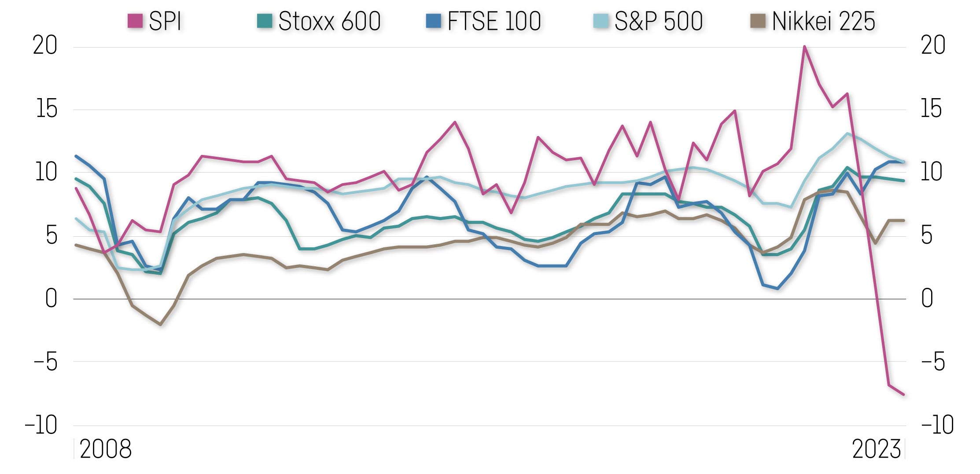The image size is (980, 474).
Task: Select the SPI legend label text
Action: pyautogui.click(x=165, y=21)
